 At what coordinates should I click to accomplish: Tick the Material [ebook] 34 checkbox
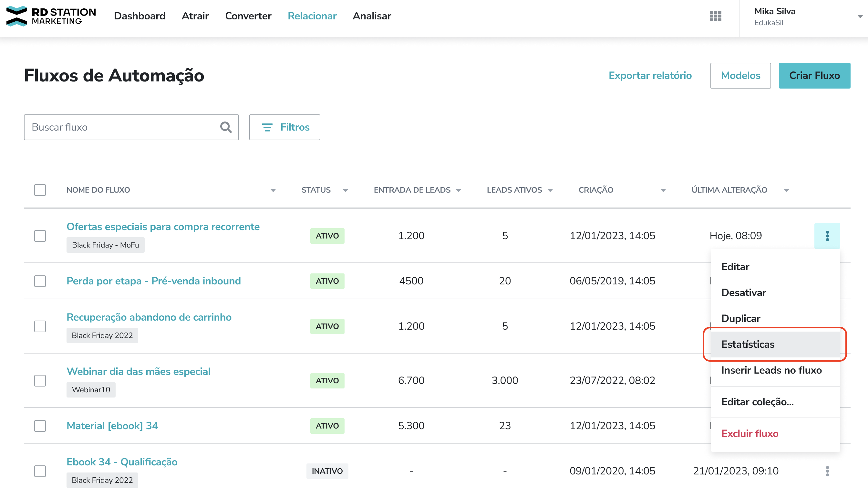pyautogui.click(x=40, y=426)
